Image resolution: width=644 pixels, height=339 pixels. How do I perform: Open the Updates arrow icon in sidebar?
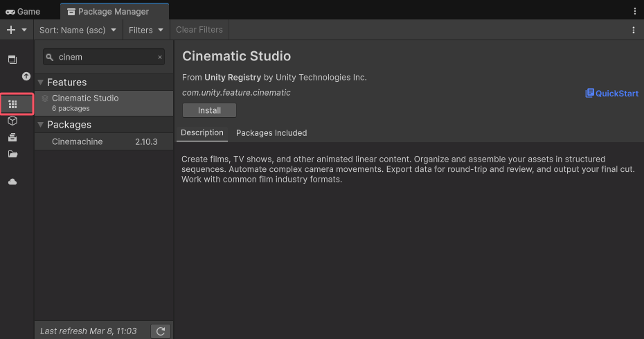tap(26, 76)
